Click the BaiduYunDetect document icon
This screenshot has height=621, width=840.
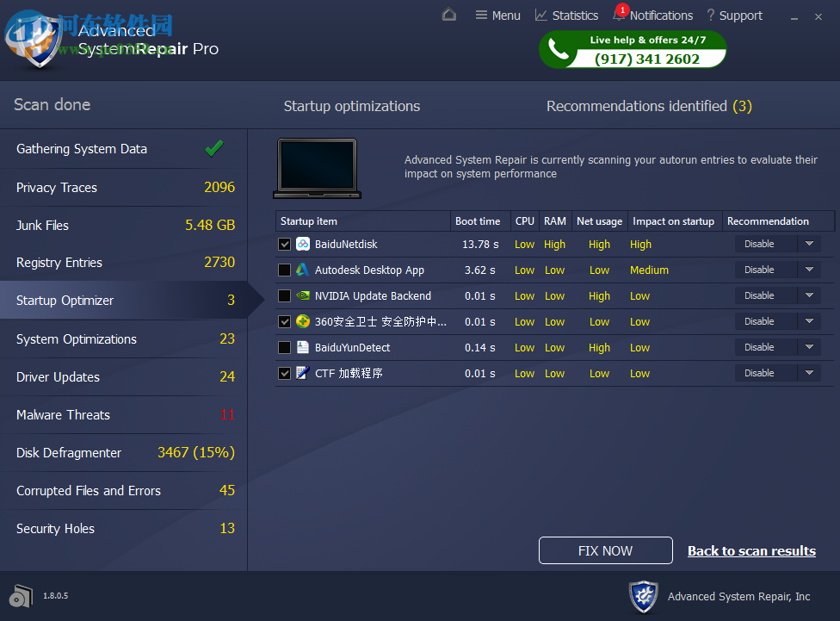[x=302, y=347]
